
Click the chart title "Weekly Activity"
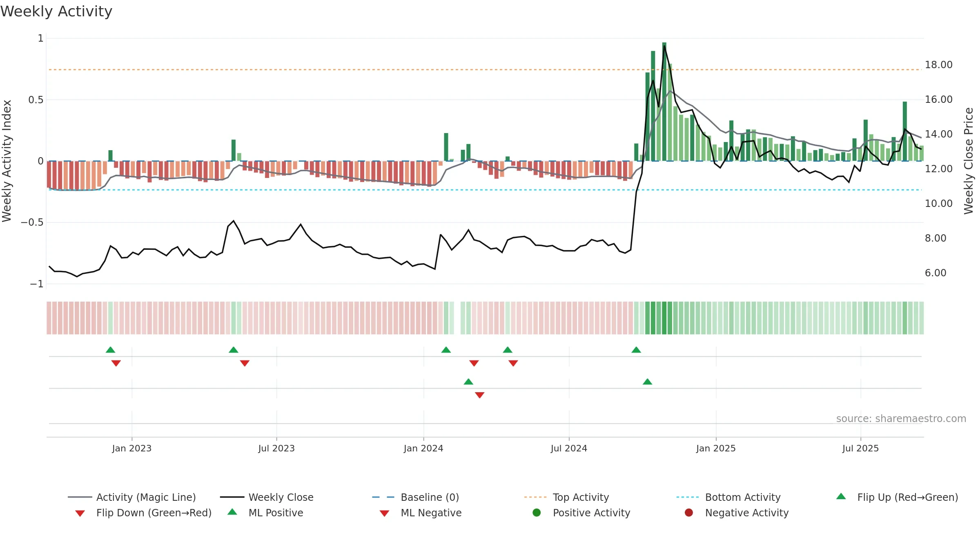56,11
